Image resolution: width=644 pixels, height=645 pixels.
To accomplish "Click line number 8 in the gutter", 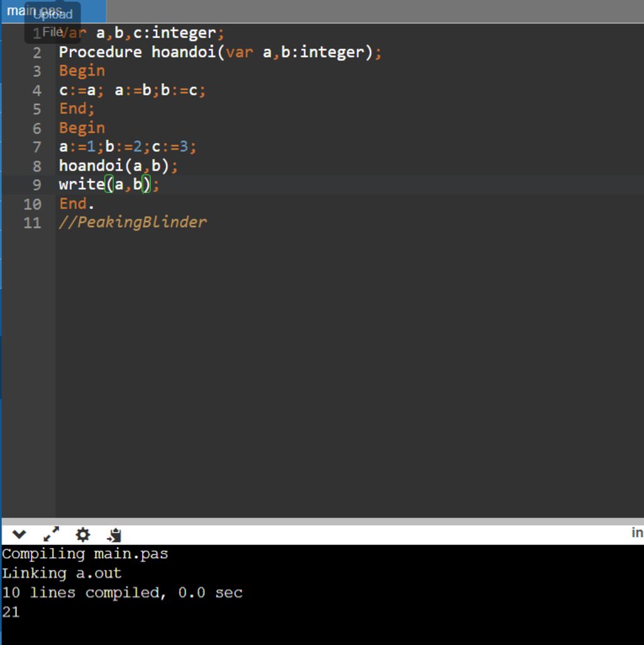I will click(x=37, y=166).
